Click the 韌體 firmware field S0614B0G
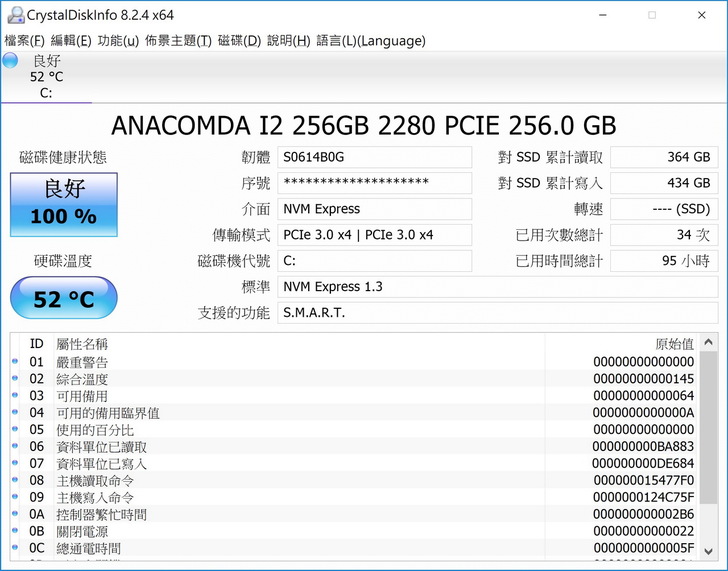The width and height of the screenshot is (728, 571). click(x=374, y=157)
